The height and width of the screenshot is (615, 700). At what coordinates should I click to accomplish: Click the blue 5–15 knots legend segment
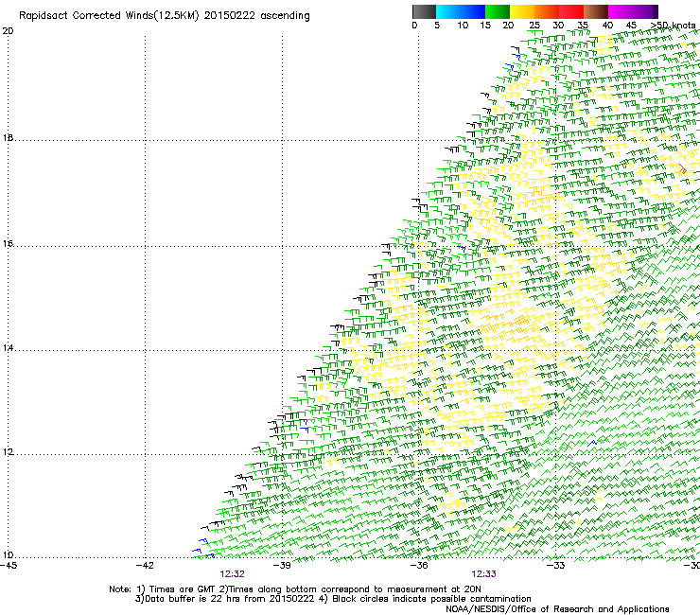pyautogui.click(x=461, y=11)
